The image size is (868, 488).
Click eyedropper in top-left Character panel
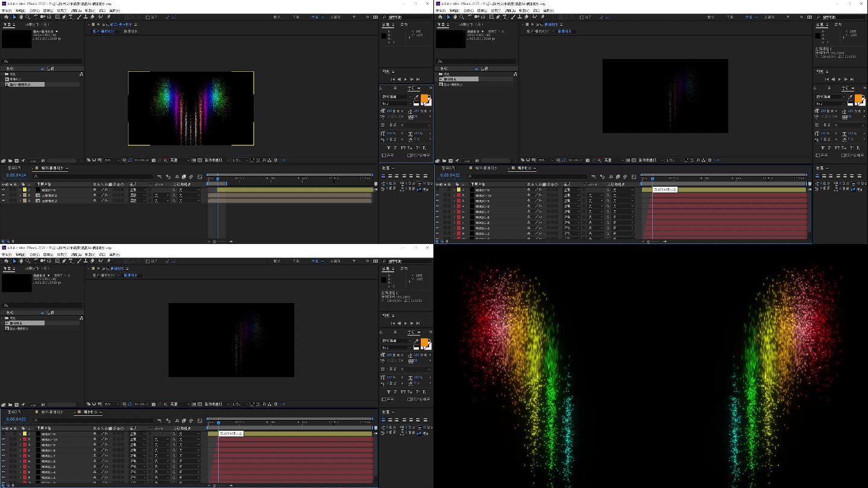pyautogui.click(x=417, y=97)
